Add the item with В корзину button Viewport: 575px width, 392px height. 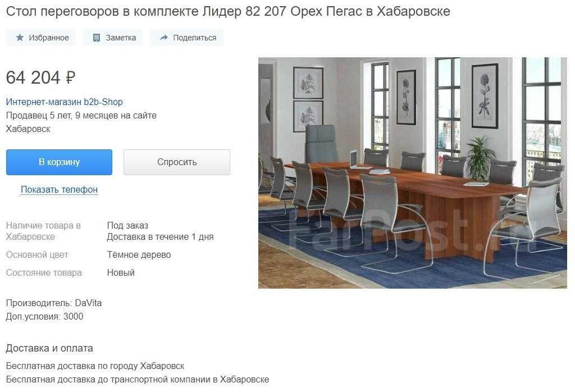pyautogui.click(x=59, y=162)
